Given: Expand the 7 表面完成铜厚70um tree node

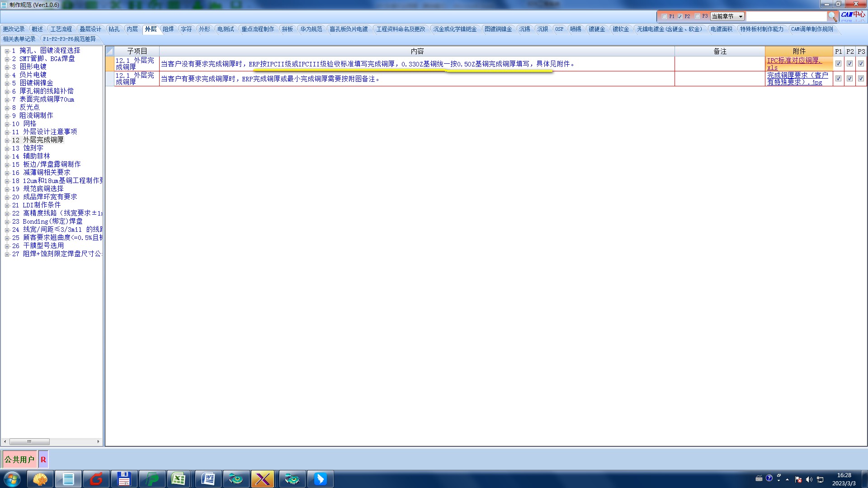Looking at the screenshot, I should pos(7,100).
